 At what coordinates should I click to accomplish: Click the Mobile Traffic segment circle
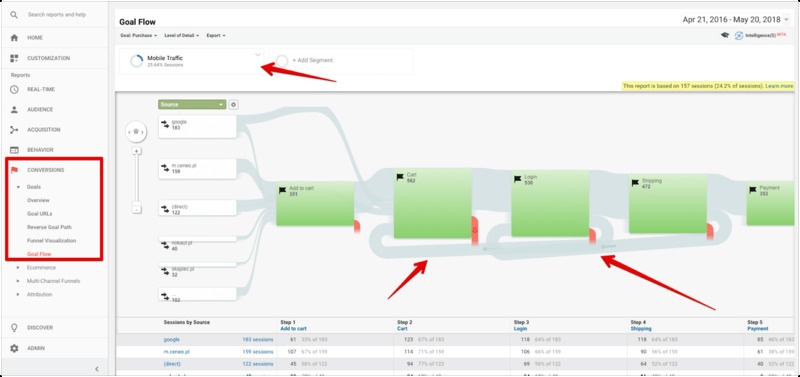(136, 61)
